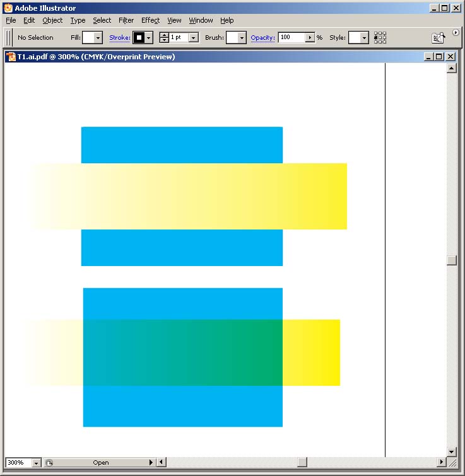465x476 pixels.
Task: Click the 1 pt stroke weight field
Action: coord(179,37)
